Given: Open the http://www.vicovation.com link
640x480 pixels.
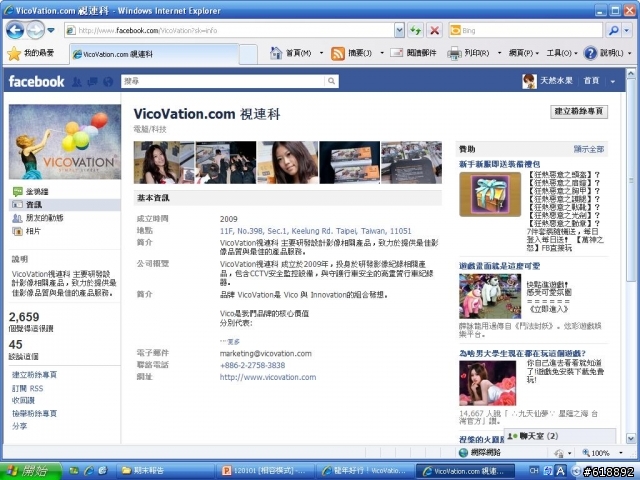Looking at the screenshot, I should point(268,377).
